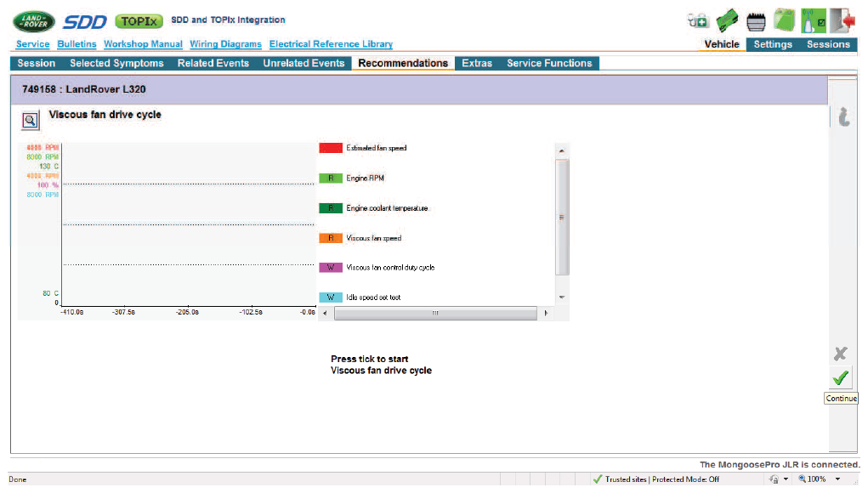Select the Related Events tab
868x493 pixels.
[x=213, y=63]
